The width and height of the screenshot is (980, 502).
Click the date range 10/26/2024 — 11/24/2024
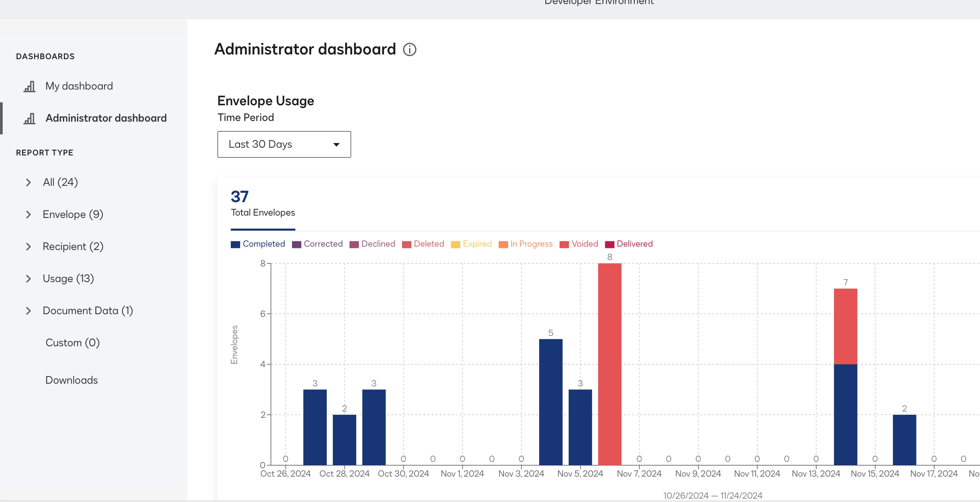tap(712, 496)
